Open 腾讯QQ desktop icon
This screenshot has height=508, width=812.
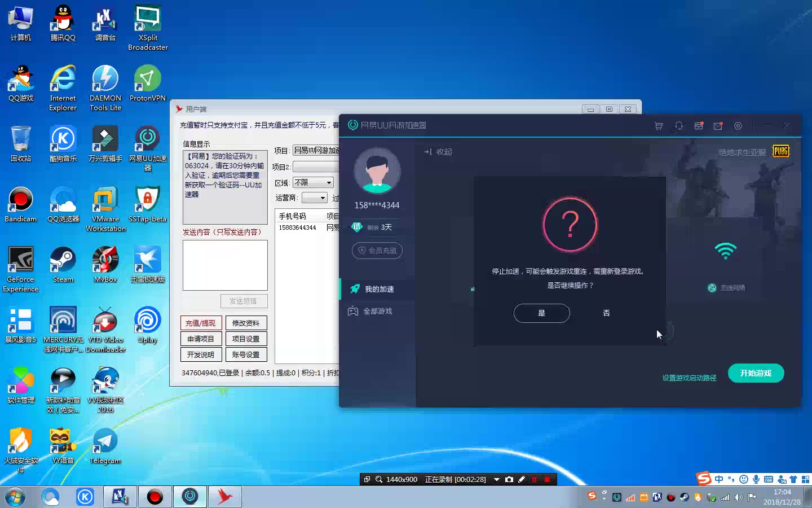(63, 23)
